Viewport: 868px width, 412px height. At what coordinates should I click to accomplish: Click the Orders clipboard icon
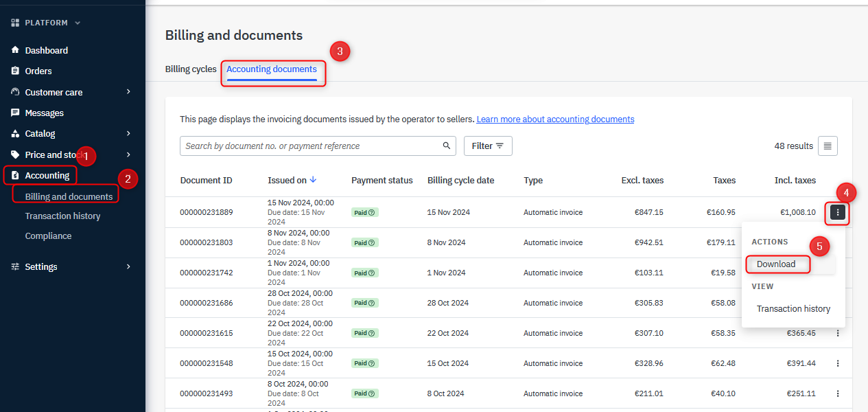pos(15,71)
